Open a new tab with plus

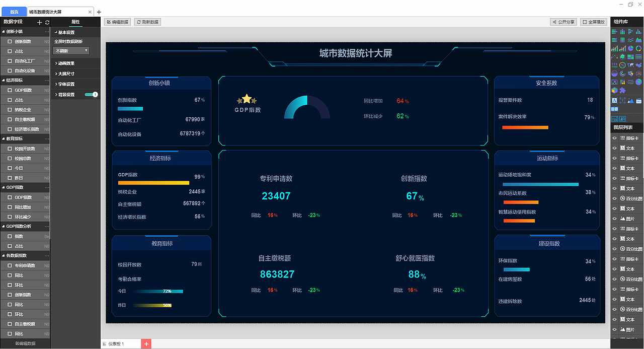pos(99,12)
